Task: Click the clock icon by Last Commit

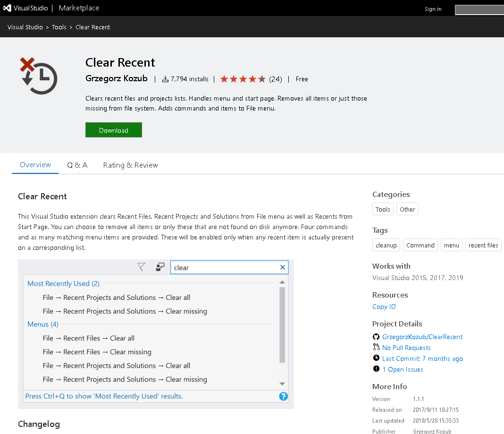Action: [376, 358]
